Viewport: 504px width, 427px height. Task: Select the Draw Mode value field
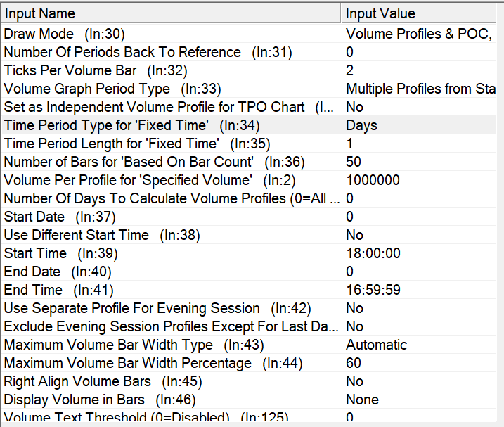(419, 34)
